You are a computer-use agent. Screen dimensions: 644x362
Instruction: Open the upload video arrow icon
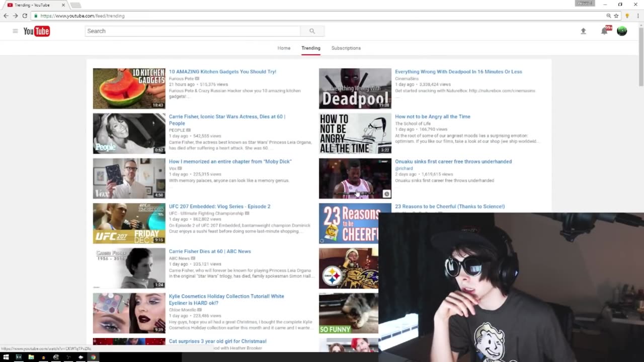(583, 31)
